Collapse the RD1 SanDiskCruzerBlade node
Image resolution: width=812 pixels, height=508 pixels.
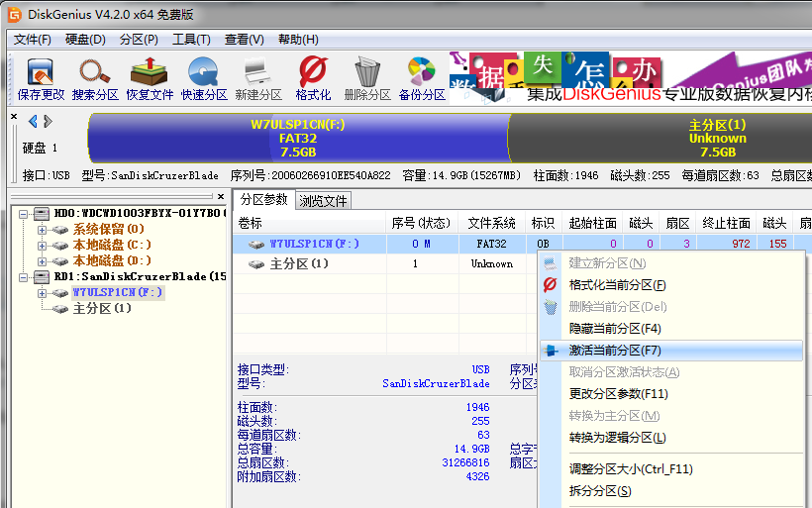(x=24, y=277)
